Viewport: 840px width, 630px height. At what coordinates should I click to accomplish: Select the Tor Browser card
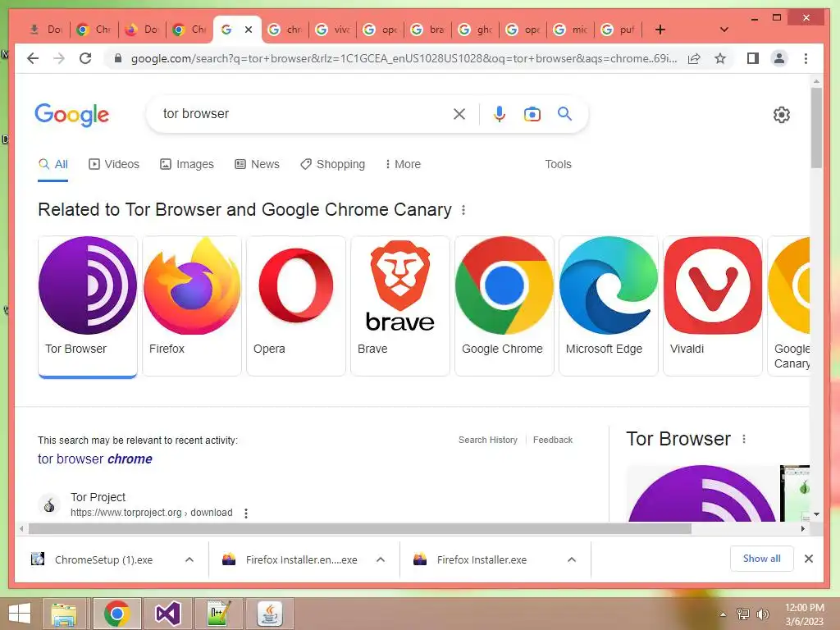(88, 306)
